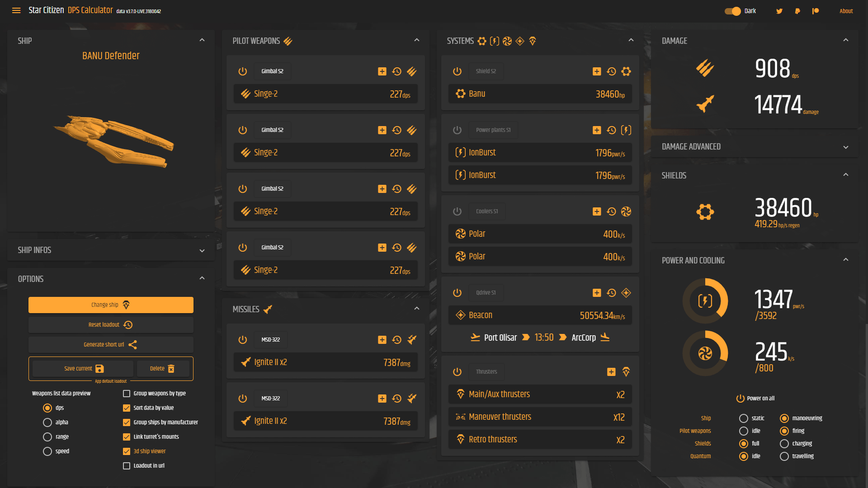Collapse the SYSTEMS panel
The width and height of the screenshot is (868, 488).
click(x=631, y=40)
